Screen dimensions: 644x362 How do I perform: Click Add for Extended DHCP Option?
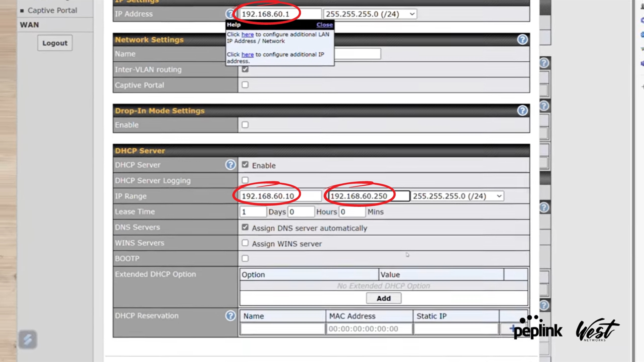tap(383, 298)
